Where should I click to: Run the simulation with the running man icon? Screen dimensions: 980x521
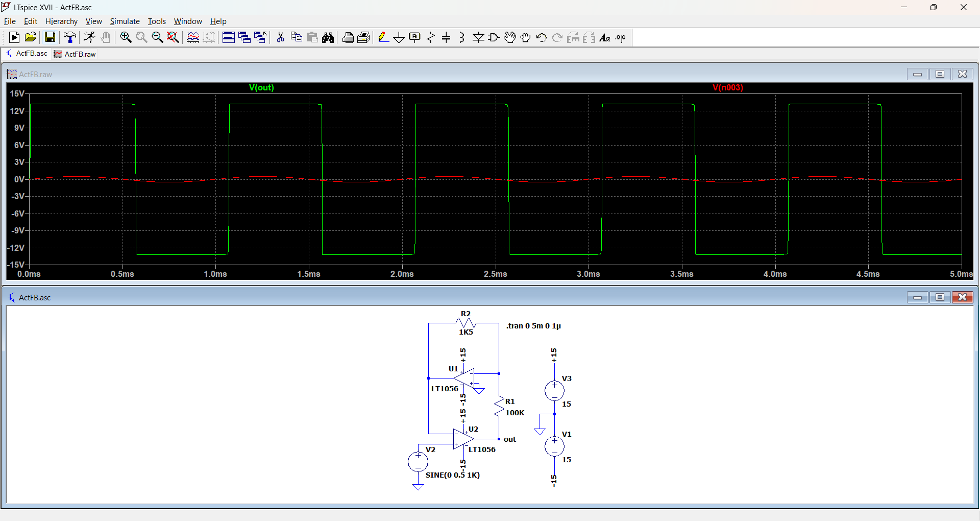coord(89,37)
